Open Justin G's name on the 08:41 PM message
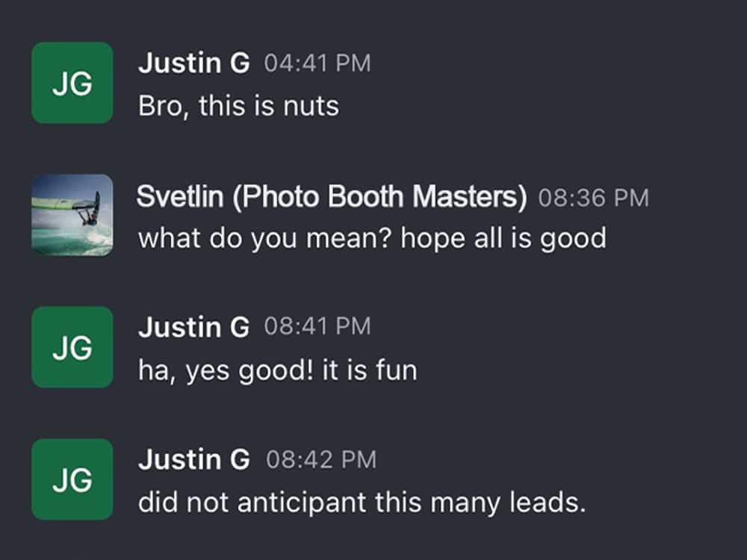 pos(194,327)
